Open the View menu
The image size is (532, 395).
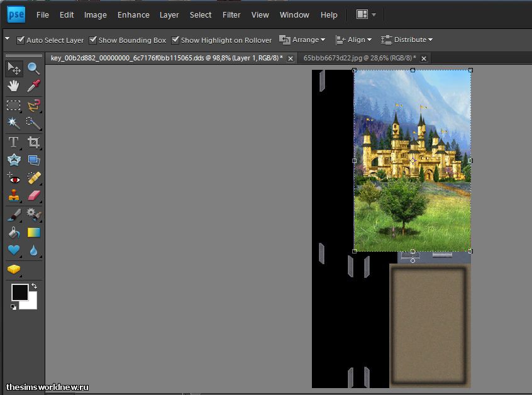(x=260, y=15)
